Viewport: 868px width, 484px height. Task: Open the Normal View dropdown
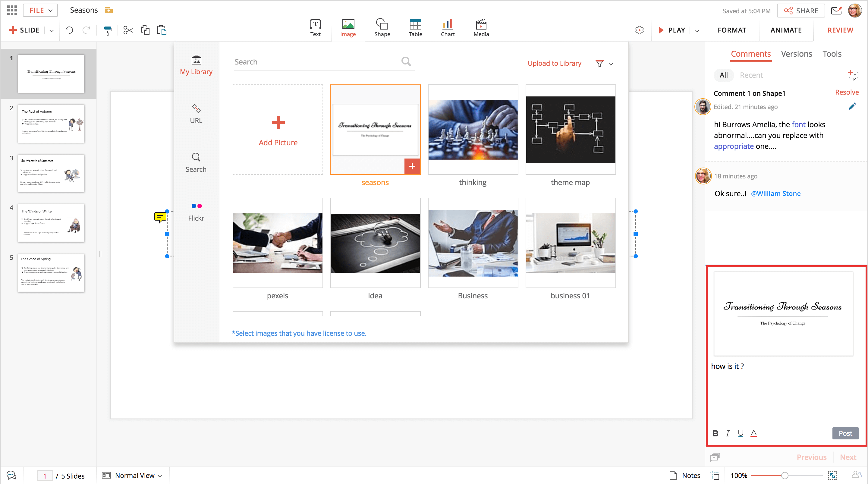point(134,476)
